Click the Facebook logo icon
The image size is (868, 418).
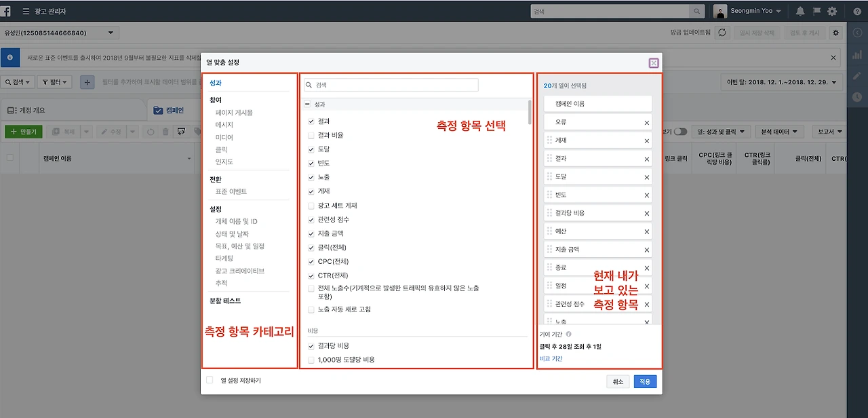pos(5,11)
